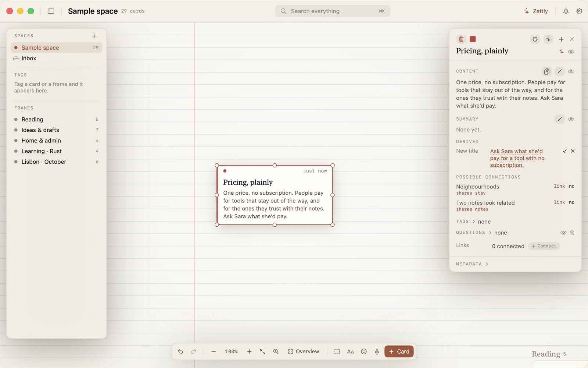The width and height of the screenshot is (588, 368).
Task: Fit canvas with the expand arrows icon
Action: [x=262, y=351]
